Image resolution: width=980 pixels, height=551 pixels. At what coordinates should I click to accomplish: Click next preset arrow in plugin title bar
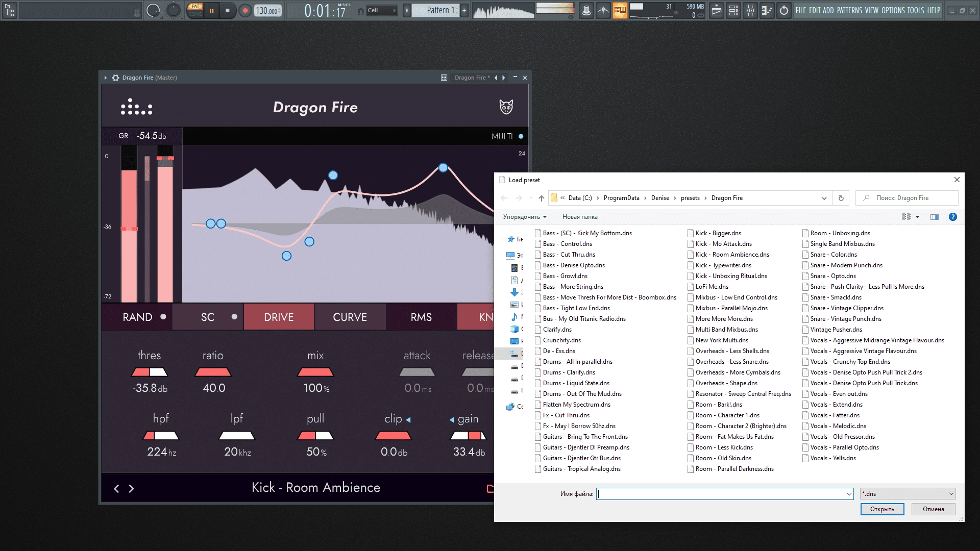[504, 78]
